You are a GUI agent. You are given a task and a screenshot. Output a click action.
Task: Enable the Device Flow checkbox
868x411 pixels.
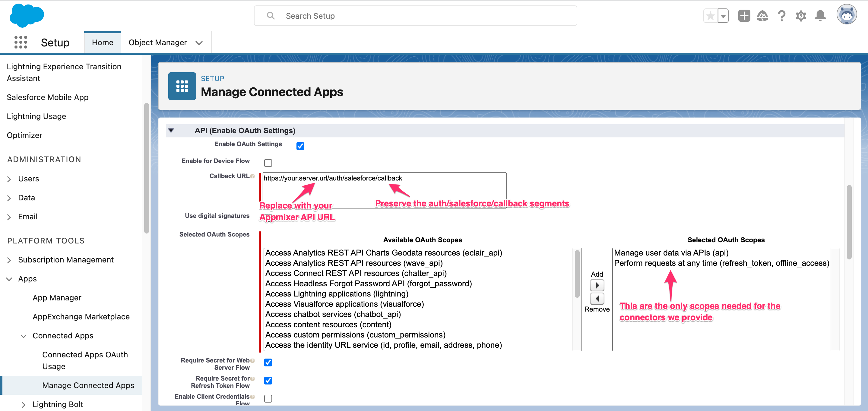click(268, 163)
